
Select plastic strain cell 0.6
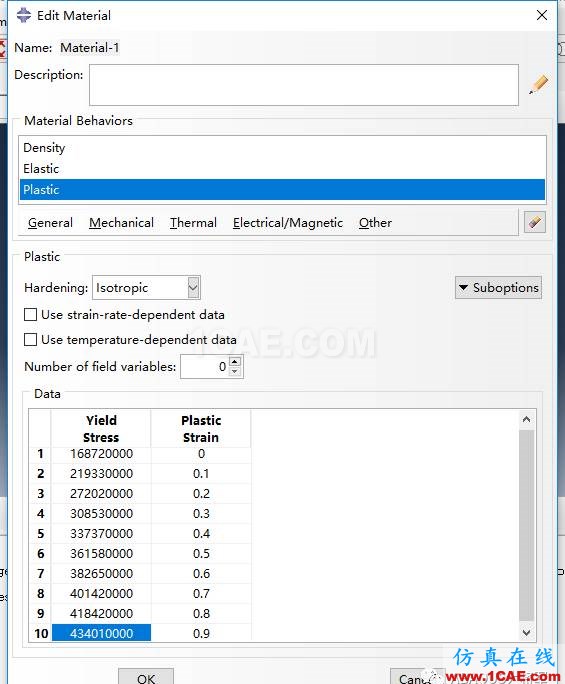[x=201, y=574]
